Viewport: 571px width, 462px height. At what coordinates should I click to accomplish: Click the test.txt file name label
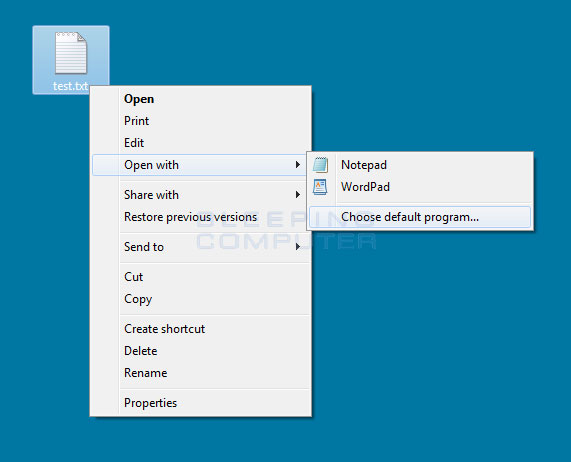point(71,86)
